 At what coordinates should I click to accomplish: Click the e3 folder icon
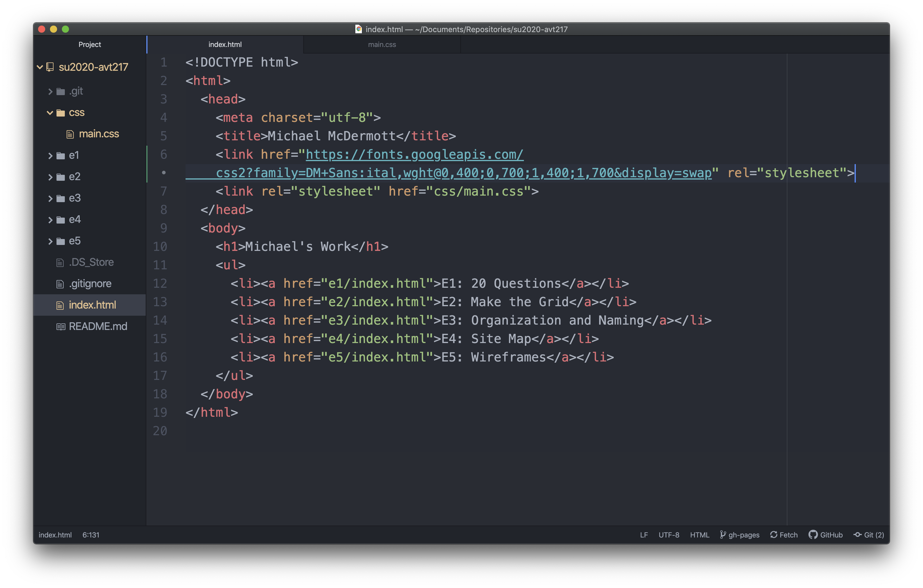(x=61, y=198)
